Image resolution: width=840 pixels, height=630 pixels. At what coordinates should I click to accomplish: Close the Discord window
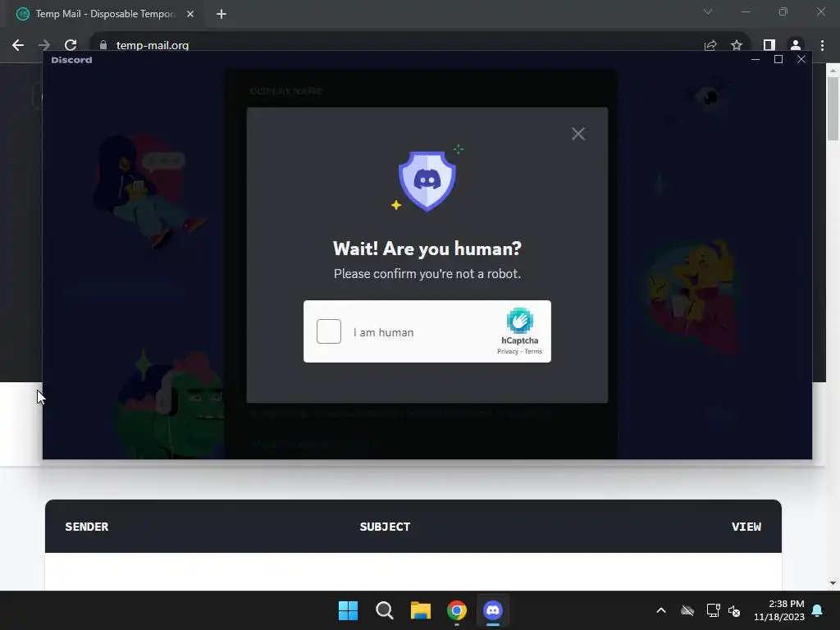tap(801, 59)
